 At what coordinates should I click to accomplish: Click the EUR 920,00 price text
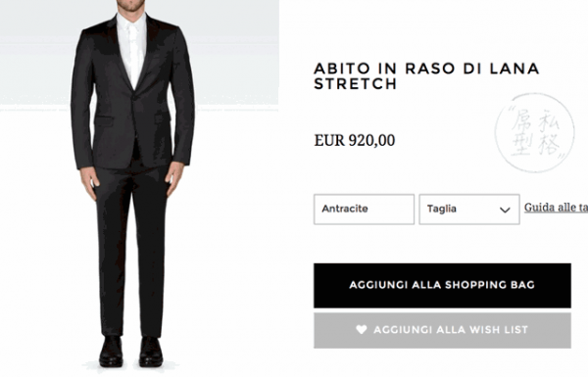(x=355, y=141)
